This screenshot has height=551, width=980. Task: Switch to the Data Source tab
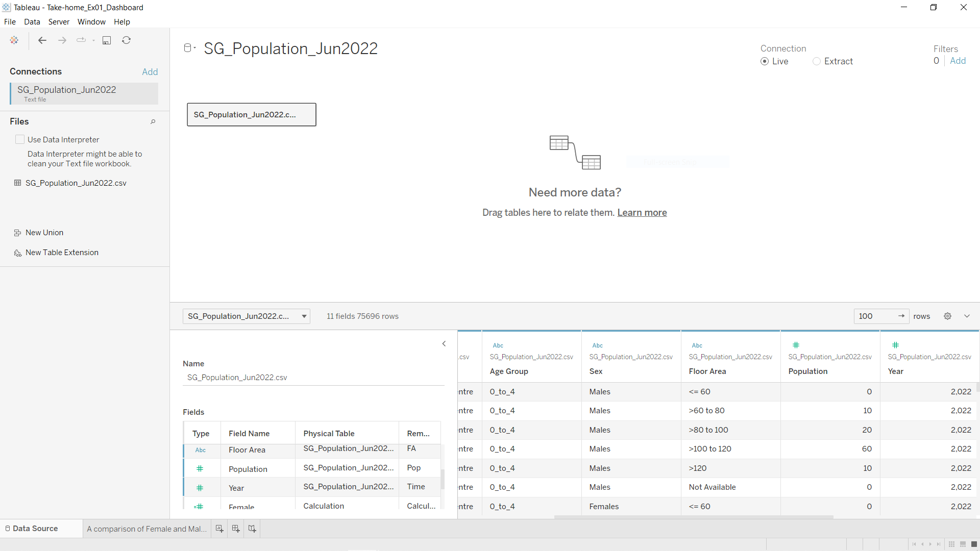click(35, 529)
